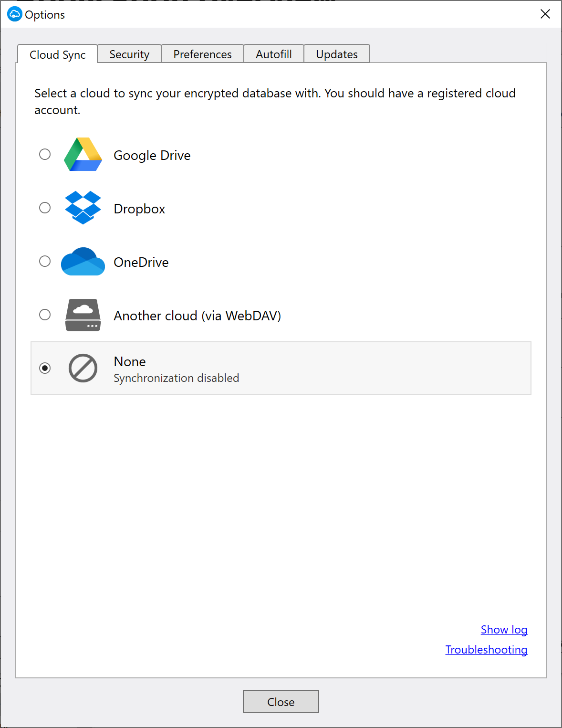This screenshot has height=728, width=562.
Task: Click the Close button at the bottom
Action: pos(281,701)
